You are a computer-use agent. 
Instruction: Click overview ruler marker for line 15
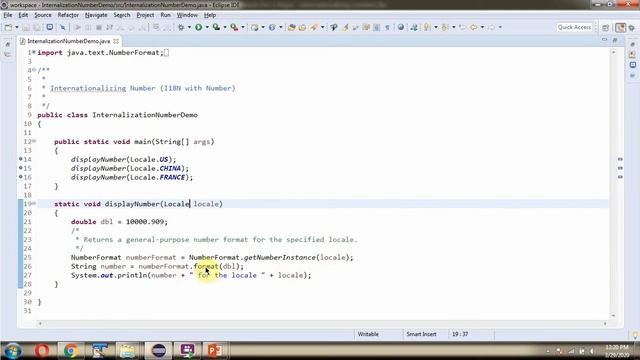[x=620, y=168]
